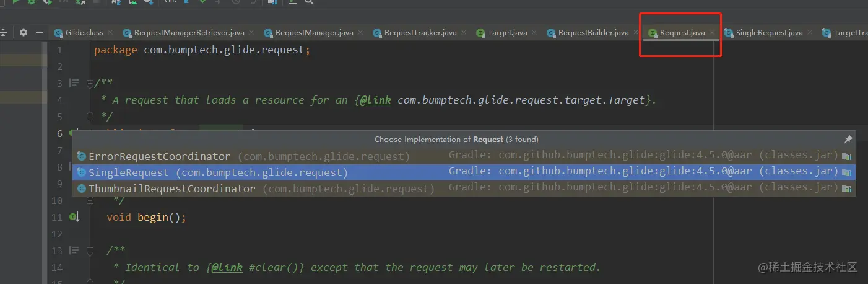This screenshot has width=868, height=284.
Task: Click Gradle library text on ThumbnailRequestCoordinator row
Action: tap(643, 189)
